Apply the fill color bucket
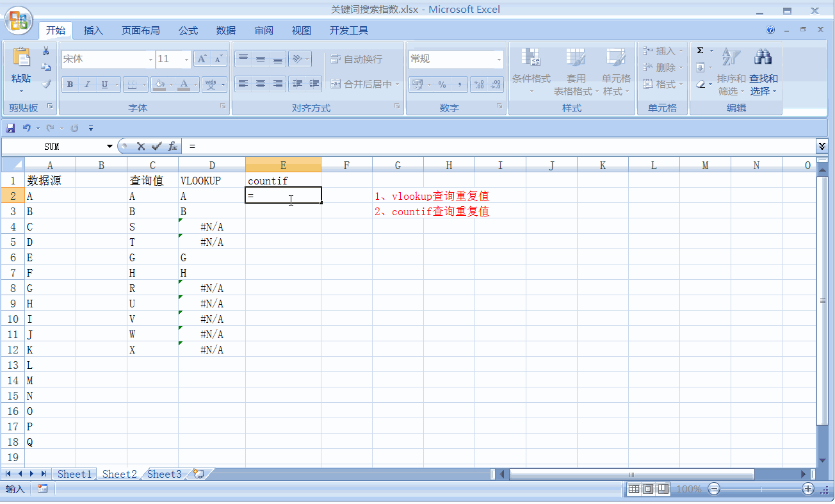The width and height of the screenshot is (835, 504). 160,85
